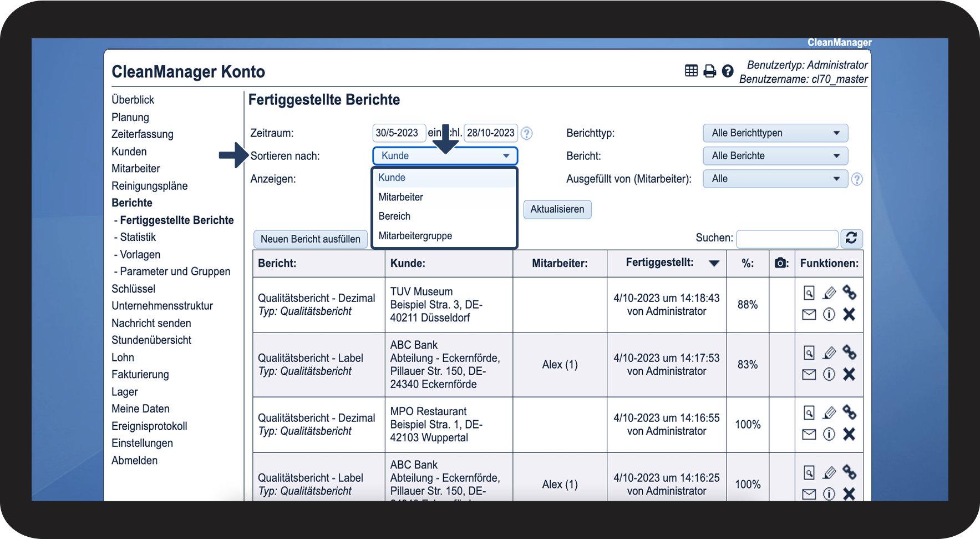The height and width of the screenshot is (539, 980).
Task: Open Kunden in the sidebar
Action: click(129, 152)
